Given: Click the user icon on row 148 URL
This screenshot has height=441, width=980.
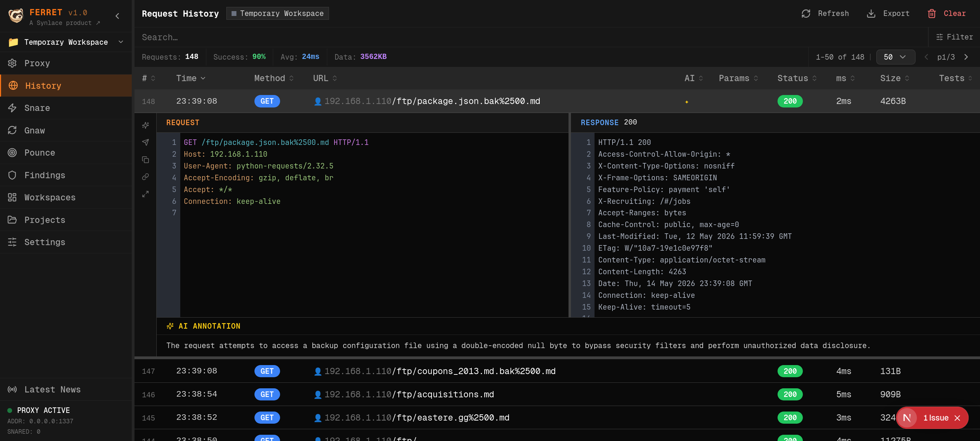Looking at the screenshot, I should pos(318,101).
